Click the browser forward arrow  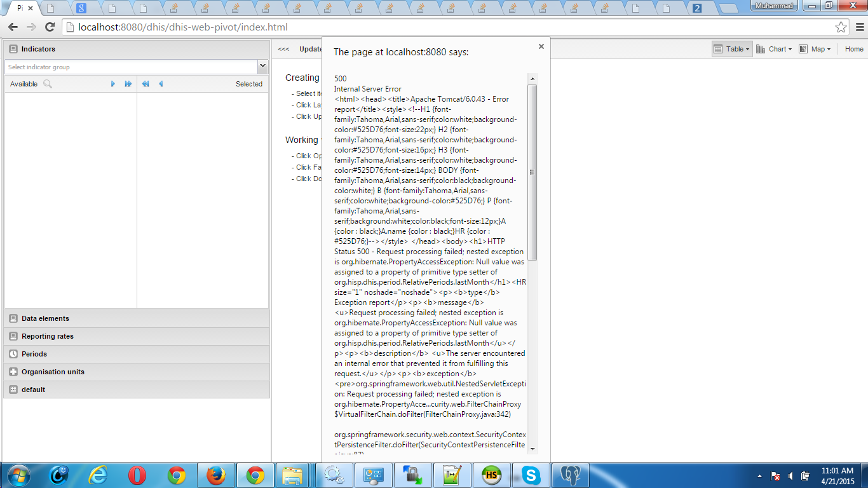(31, 27)
